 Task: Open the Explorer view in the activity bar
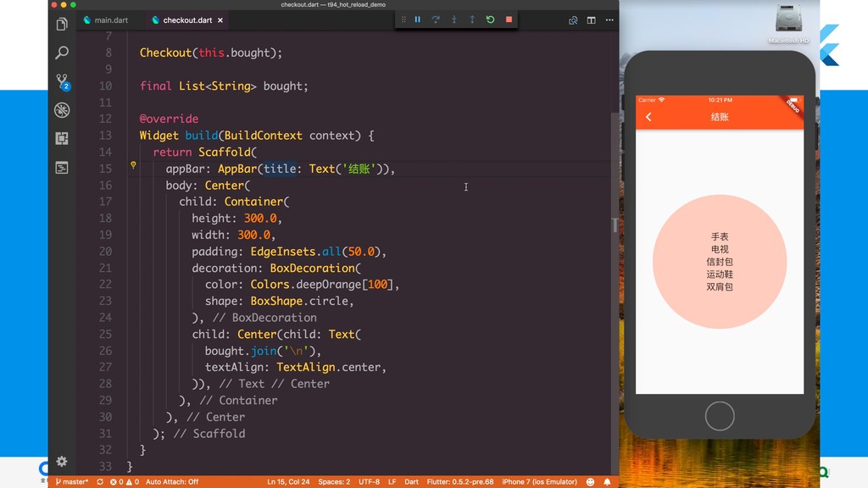tap(62, 25)
